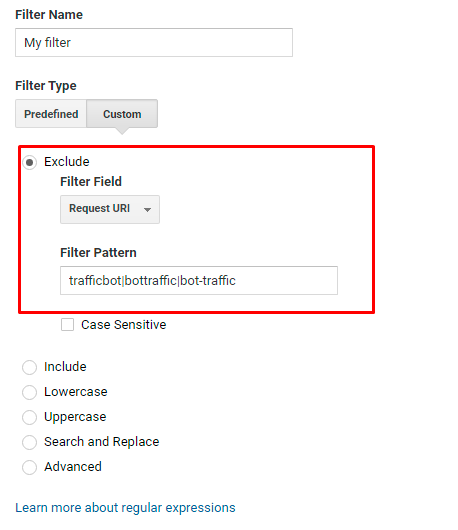Screen dimensions: 458x530
Task: Select the Custom filter type tab
Action: [x=122, y=114]
